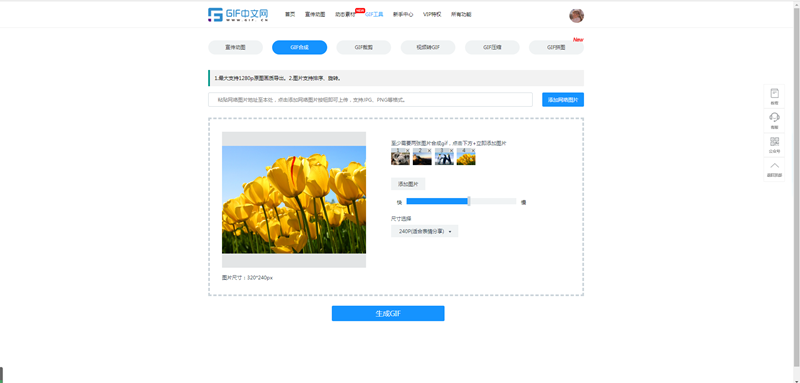Select the koala thumbnail numbered 1

[x=400, y=158]
